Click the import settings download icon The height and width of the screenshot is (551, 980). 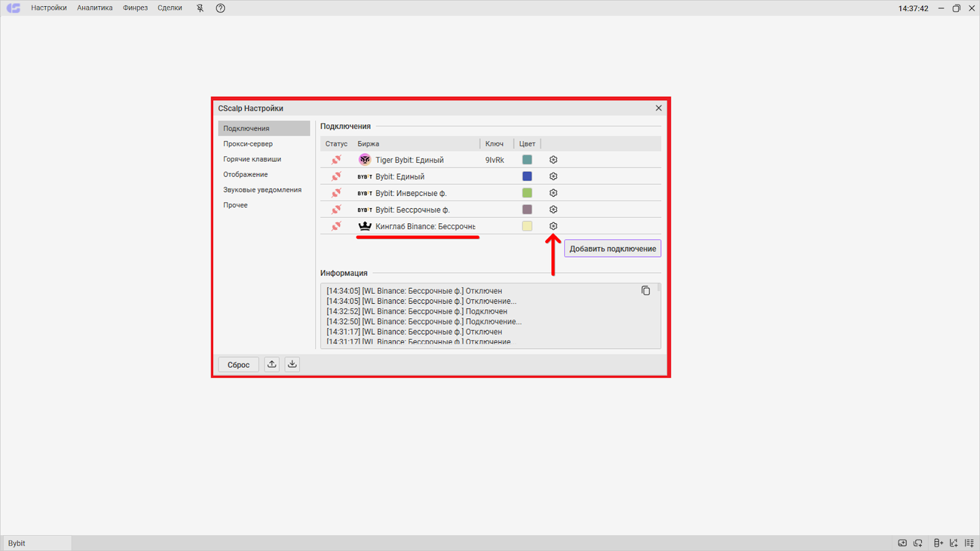click(292, 364)
